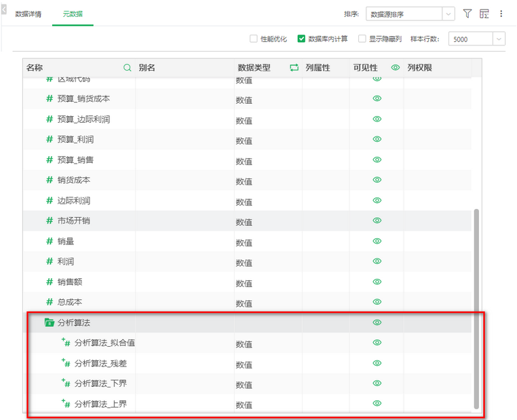Click the convert icon beside 数据类型
Image resolution: width=517 pixels, height=420 pixels.
294,68
